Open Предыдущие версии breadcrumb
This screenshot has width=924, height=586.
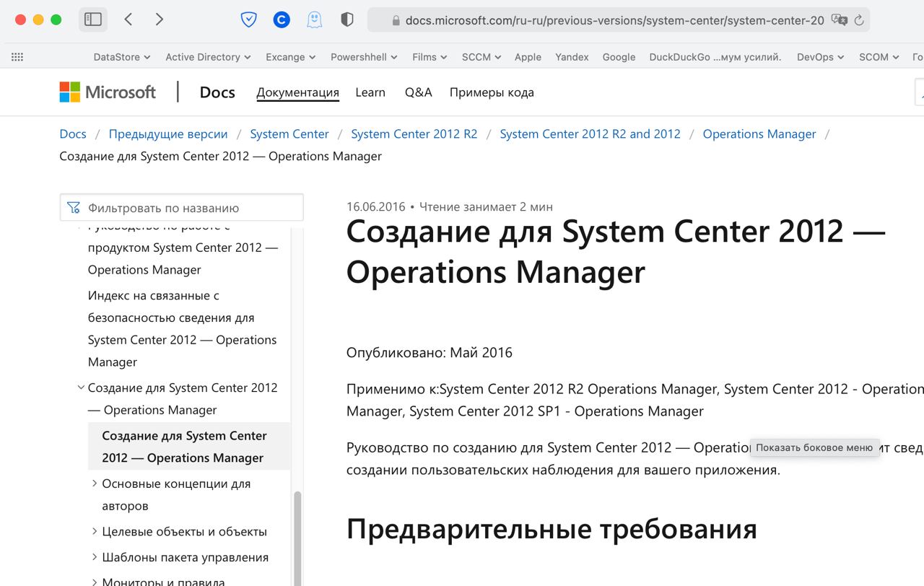[168, 134]
